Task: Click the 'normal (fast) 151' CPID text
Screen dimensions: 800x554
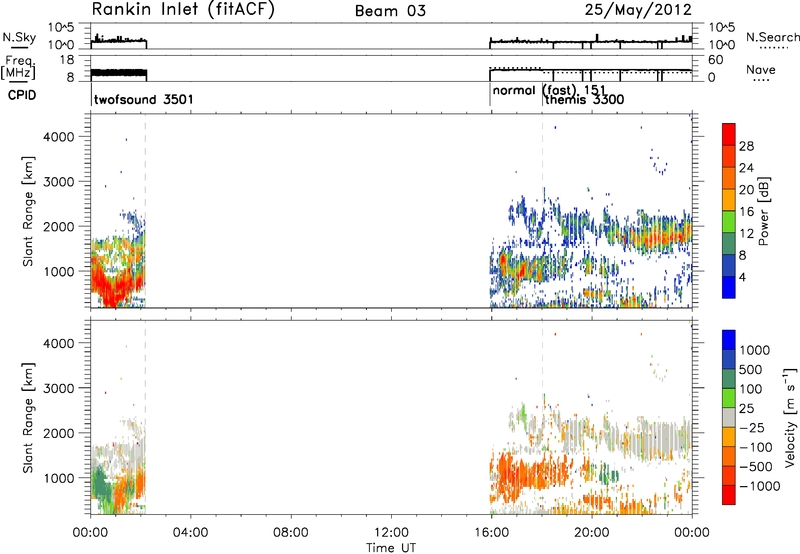Action: coord(549,90)
